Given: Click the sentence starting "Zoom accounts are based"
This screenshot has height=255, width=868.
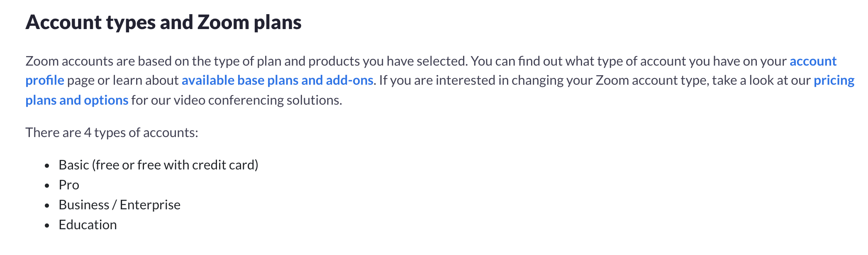Looking at the screenshot, I should click(246, 61).
